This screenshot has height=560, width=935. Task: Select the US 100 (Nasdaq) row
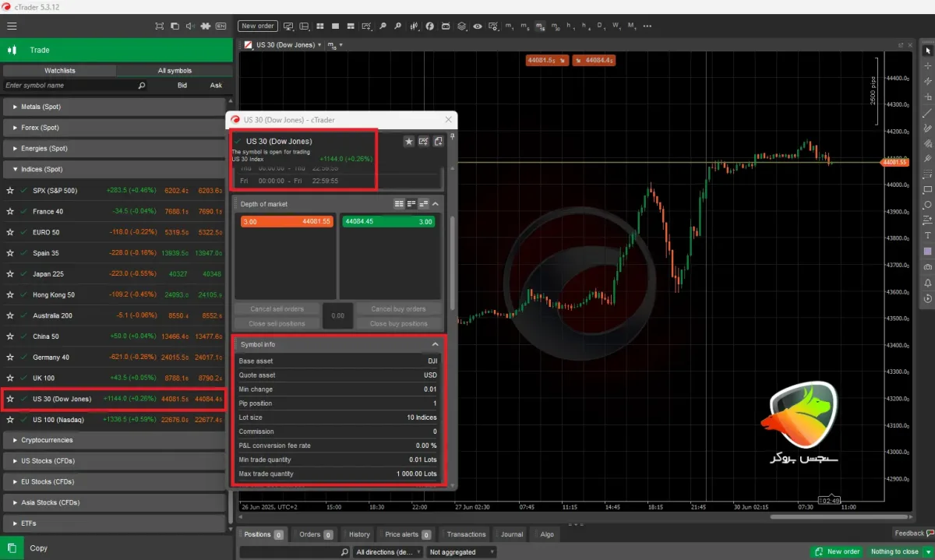[115, 420]
